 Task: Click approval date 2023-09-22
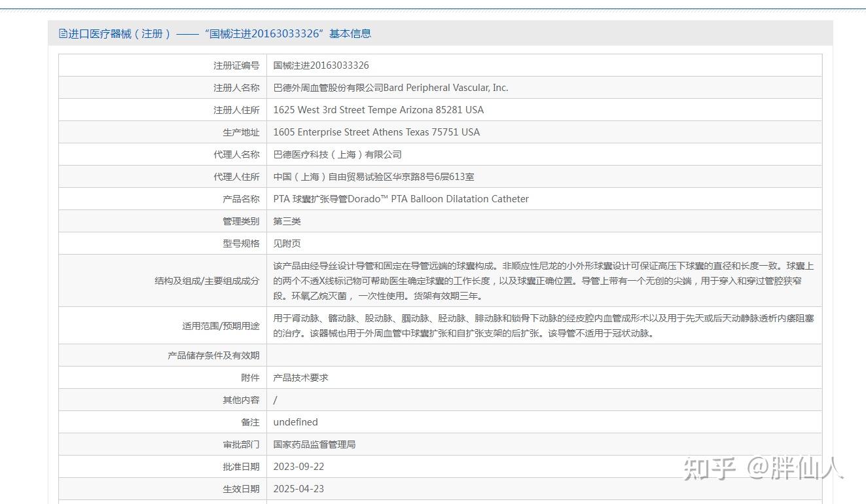coord(298,467)
